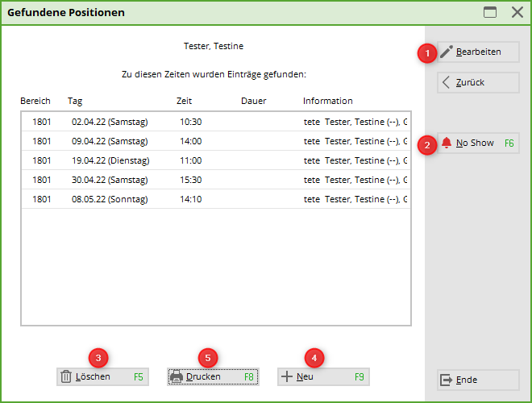The image size is (532, 403).
Task: Pick the 30.04.22 Samstag 15:30 entry
Action: [x=215, y=180]
